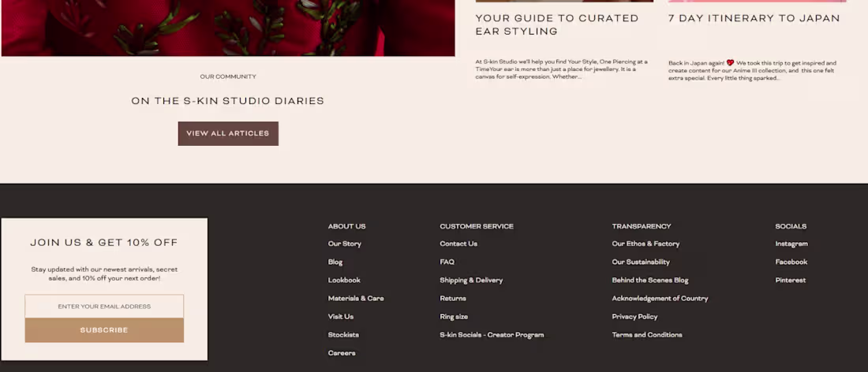Click the Join Us & Get 10% Off heading
This screenshot has height=372, width=868.
click(104, 243)
